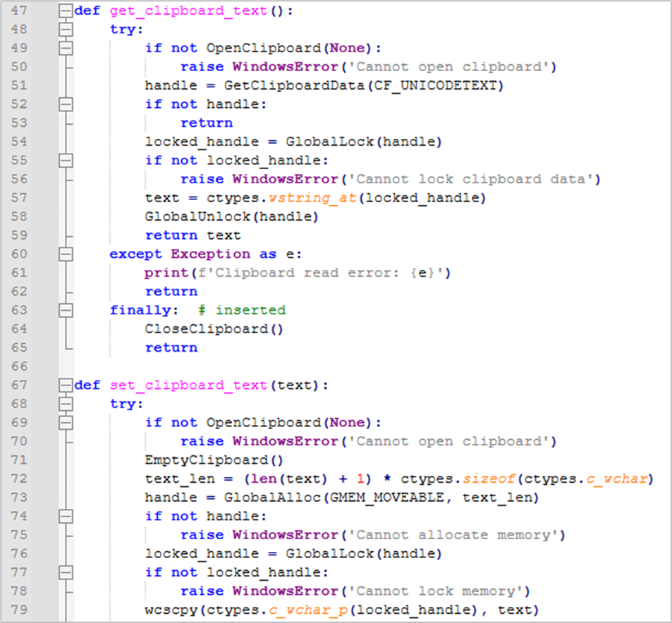The height and width of the screenshot is (623, 672).
Task: Click GlobalUnlock(handle) on line 58
Action: click(x=231, y=217)
